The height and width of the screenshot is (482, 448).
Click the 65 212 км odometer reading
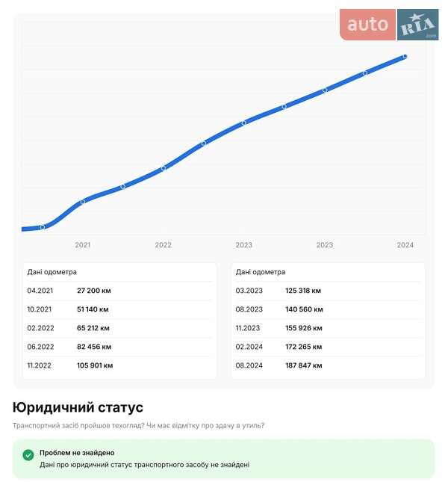93,328
